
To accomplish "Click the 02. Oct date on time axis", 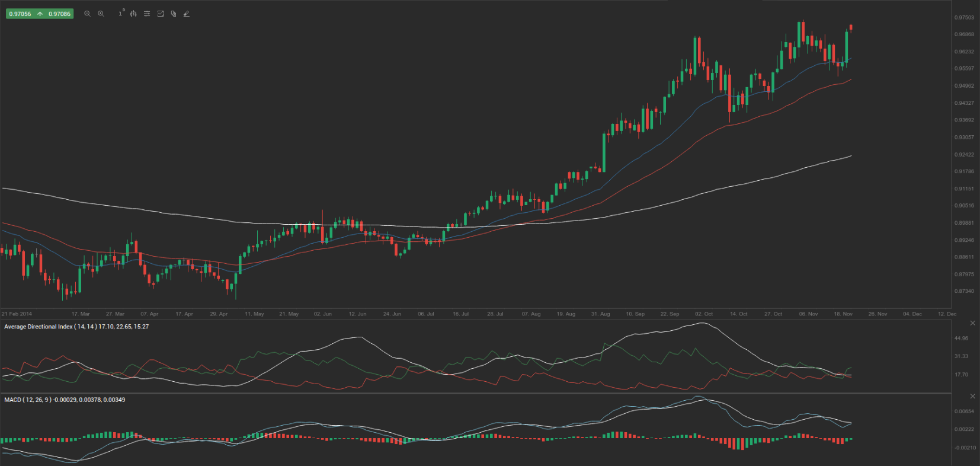I will coord(704,314).
